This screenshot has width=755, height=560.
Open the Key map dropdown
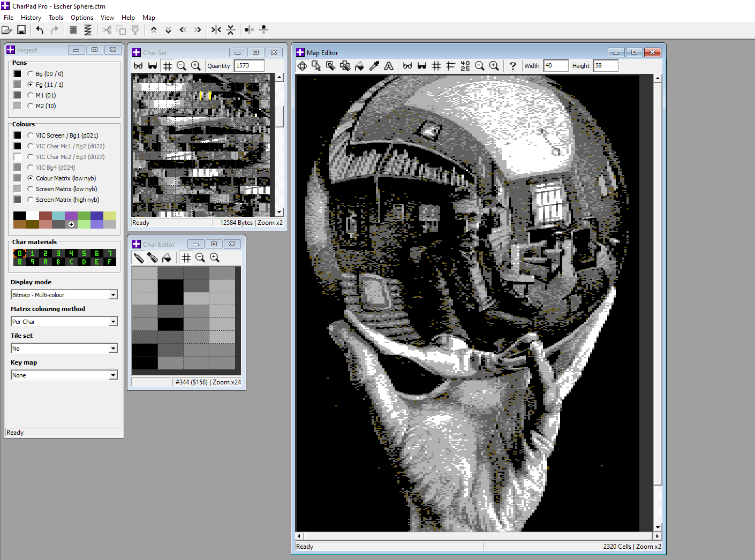(113, 375)
